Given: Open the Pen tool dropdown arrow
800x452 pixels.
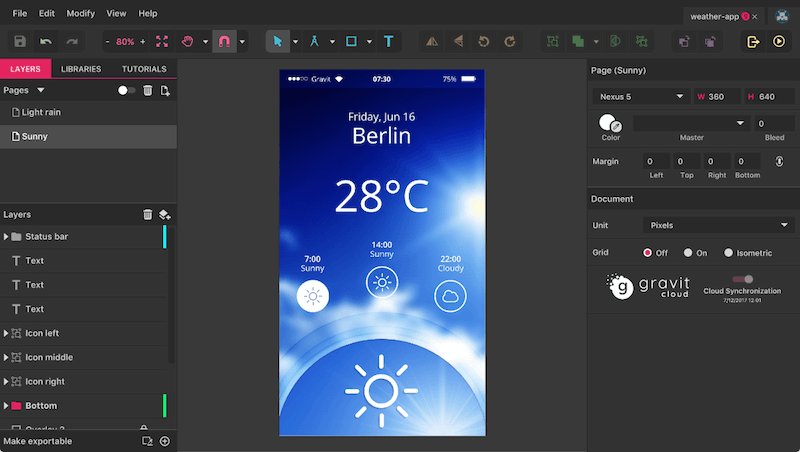Looking at the screenshot, I should point(332,42).
